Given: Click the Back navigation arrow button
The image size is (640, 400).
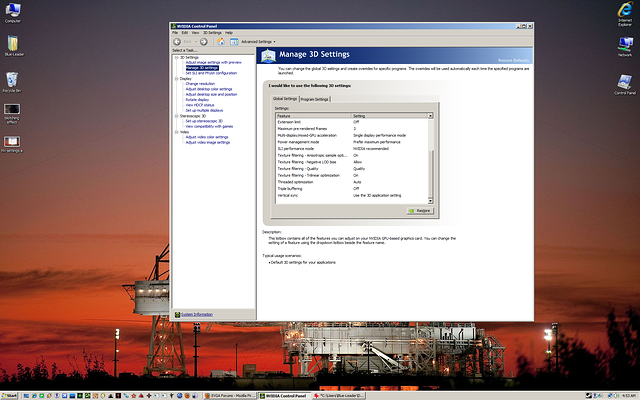Looking at the screenshot, I should [178, 41].
